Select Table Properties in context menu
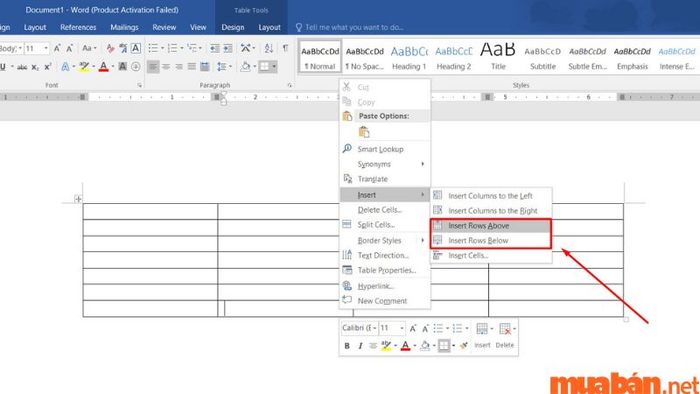 pyautogui.click(x=385, y=270)
